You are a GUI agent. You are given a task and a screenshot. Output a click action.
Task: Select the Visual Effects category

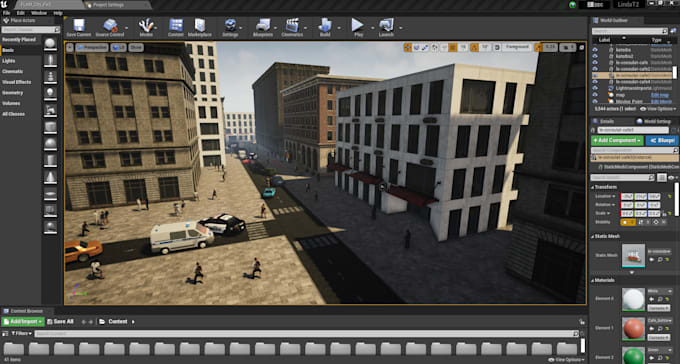click(x=16, y=82)
